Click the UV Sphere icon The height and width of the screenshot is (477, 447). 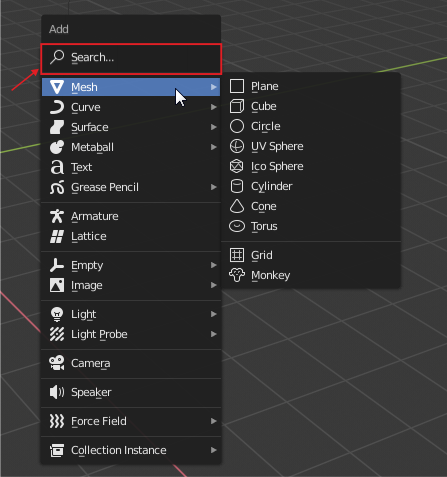click(x=237, y=146)
